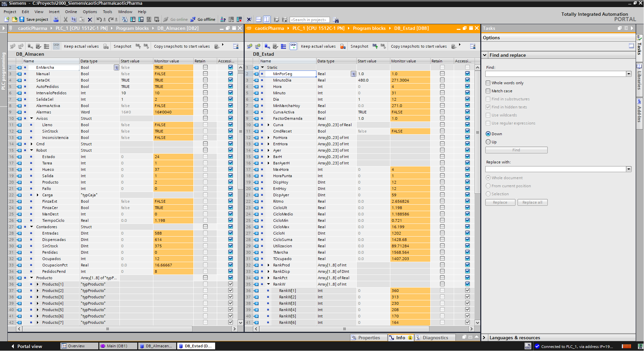
Task: Toggle Retain checkbox for EnMarcha row
Action: [205, 67]
